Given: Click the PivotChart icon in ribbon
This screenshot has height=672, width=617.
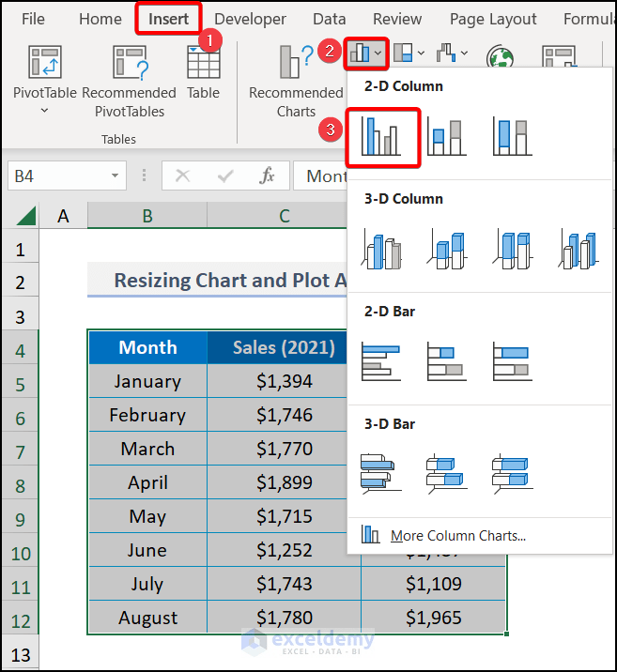Looking at the screenshot, I should coord(559,56).
